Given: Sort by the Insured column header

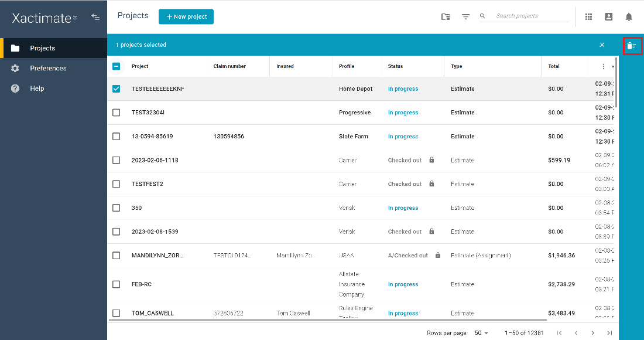Looking at the screenshot, I should 285,66.
